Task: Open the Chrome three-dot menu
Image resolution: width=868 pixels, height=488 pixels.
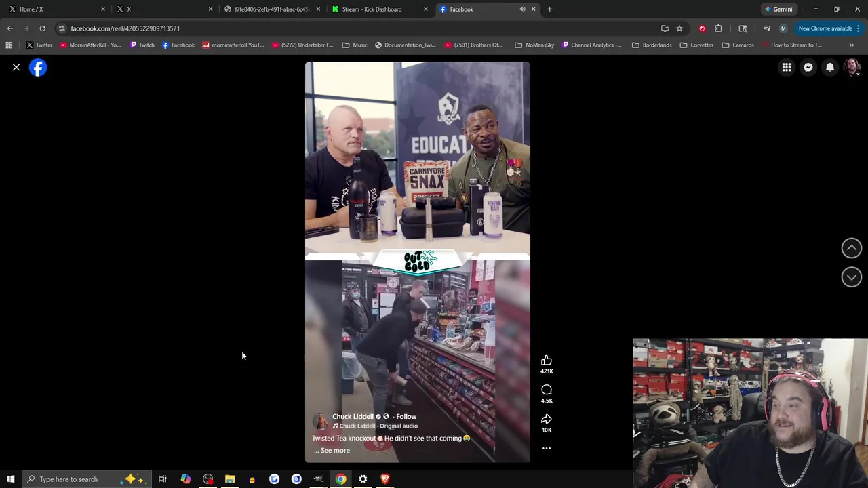Action: (858, 28)
